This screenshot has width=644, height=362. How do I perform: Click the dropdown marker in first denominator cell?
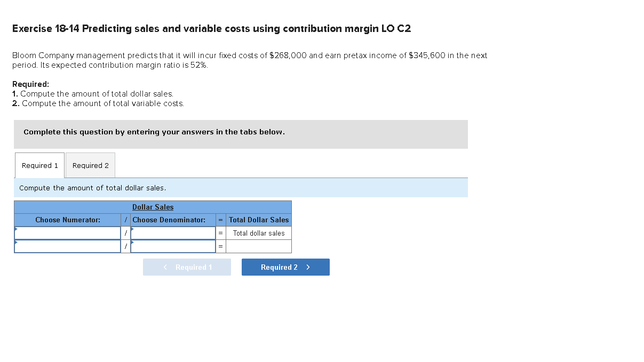click(132, 229)
